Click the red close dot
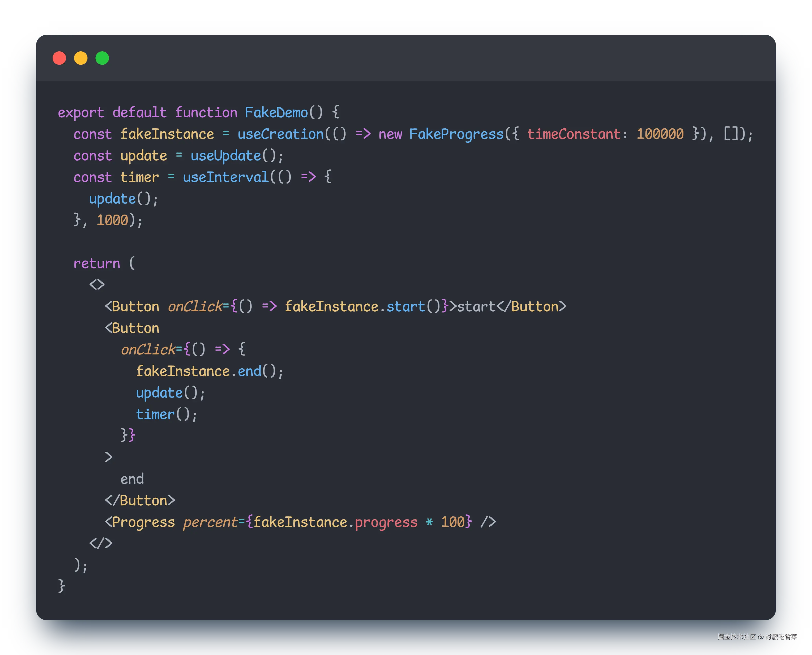This screenshot has width=812, height=655. (59, 58)
